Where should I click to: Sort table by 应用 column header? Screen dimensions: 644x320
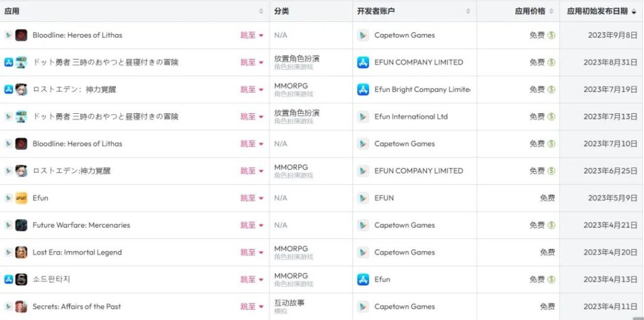tap(135, 11)
